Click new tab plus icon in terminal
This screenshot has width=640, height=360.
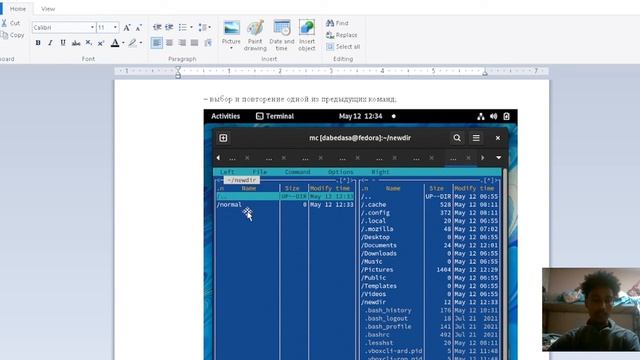point(223,138)
